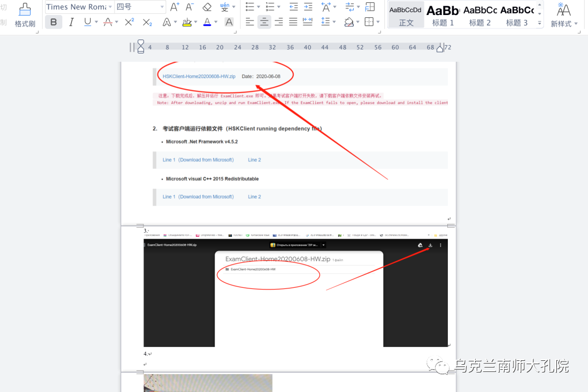588x392 pixels.
Task: Apply 标题 1 heading style
Action: tap(443, 15)
